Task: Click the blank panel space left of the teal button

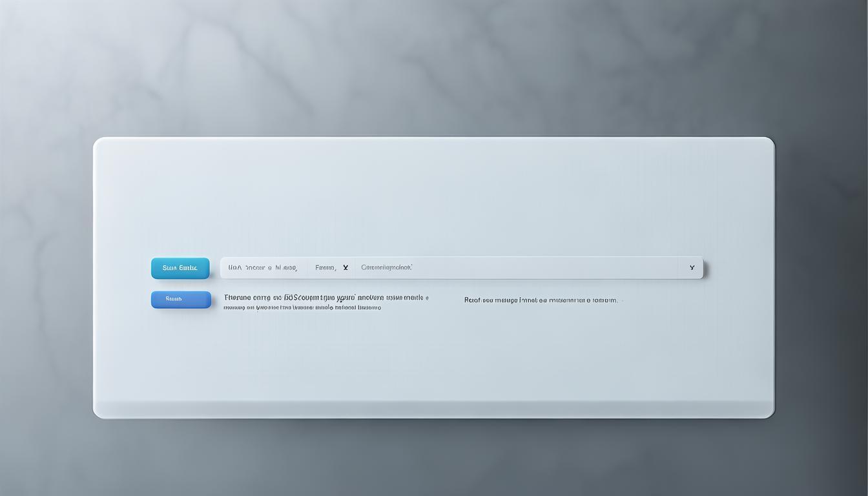Action: 123,268
